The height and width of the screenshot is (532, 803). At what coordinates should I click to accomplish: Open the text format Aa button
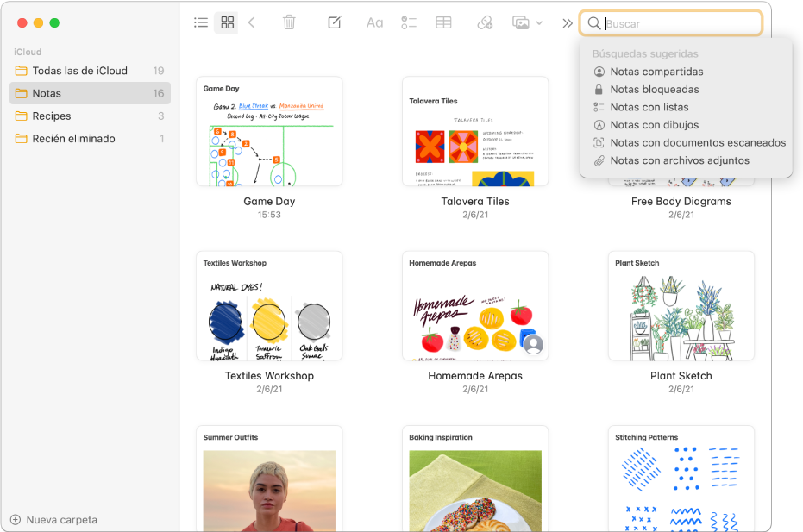coord(374,23)
